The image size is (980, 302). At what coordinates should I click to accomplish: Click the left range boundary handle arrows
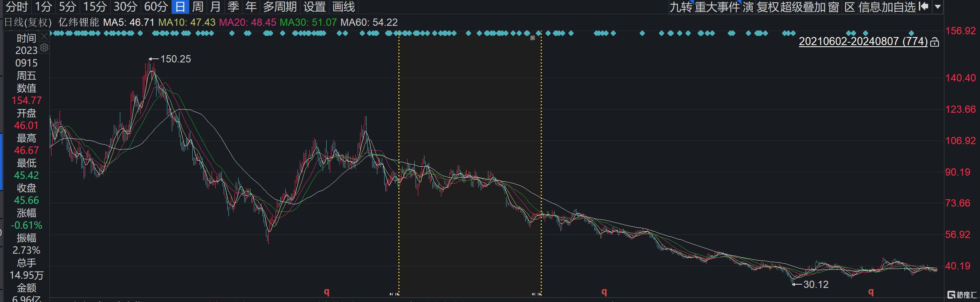point(394,294)
